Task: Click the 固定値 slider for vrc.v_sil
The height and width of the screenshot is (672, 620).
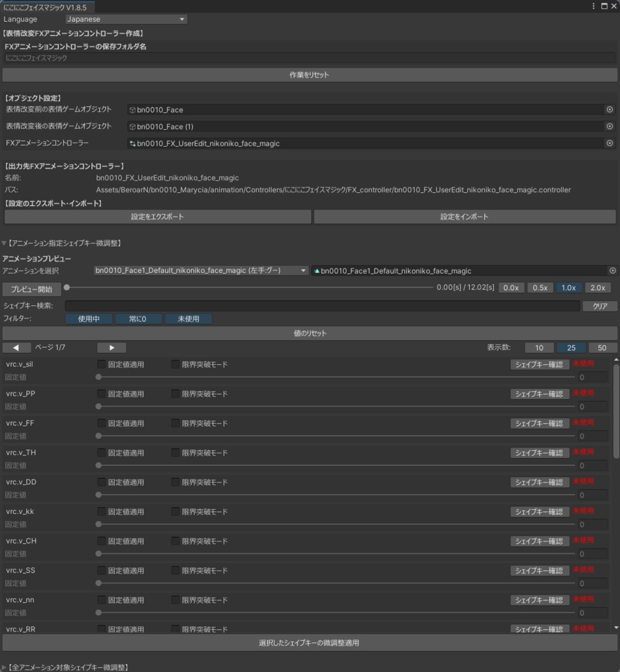Action: point(336,377)
